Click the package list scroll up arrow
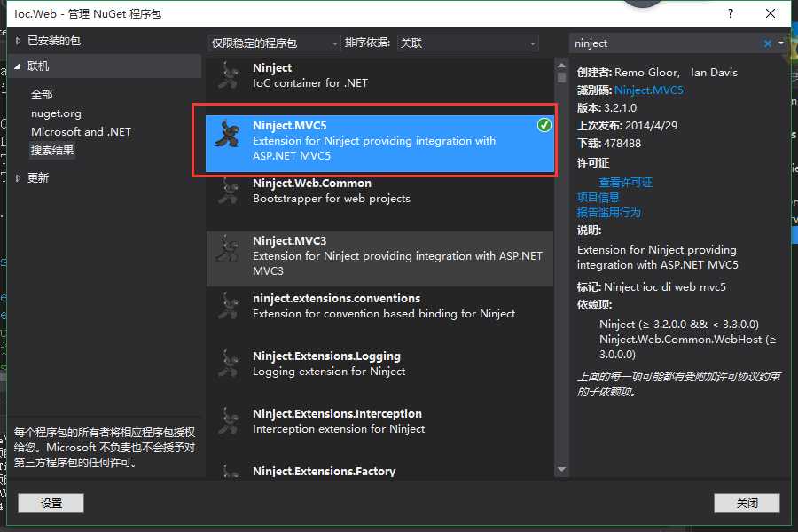This screenshot has width=798, height=532. click(x=561, y=65)
